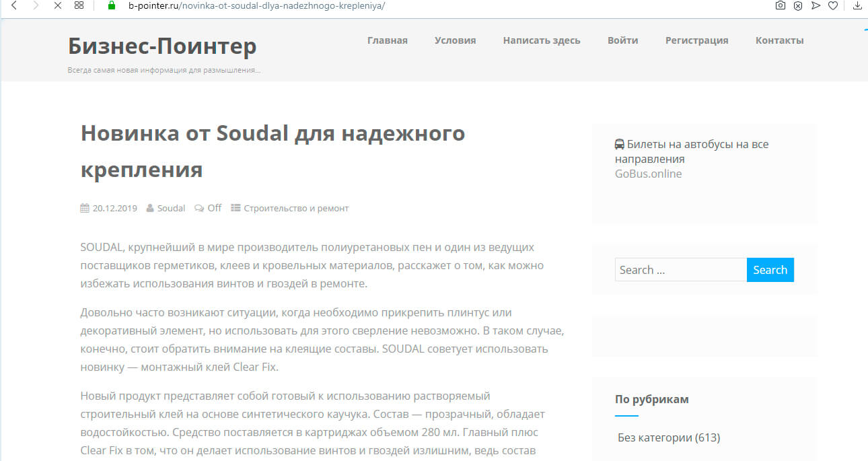Take a snapshot with the camera icon
Image resolution: width=868 pixels, height=461 pixels.
tap(780, 5)
